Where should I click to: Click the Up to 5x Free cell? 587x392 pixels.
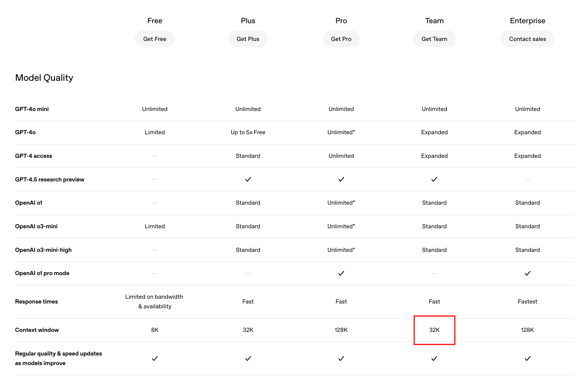point(248,132)
